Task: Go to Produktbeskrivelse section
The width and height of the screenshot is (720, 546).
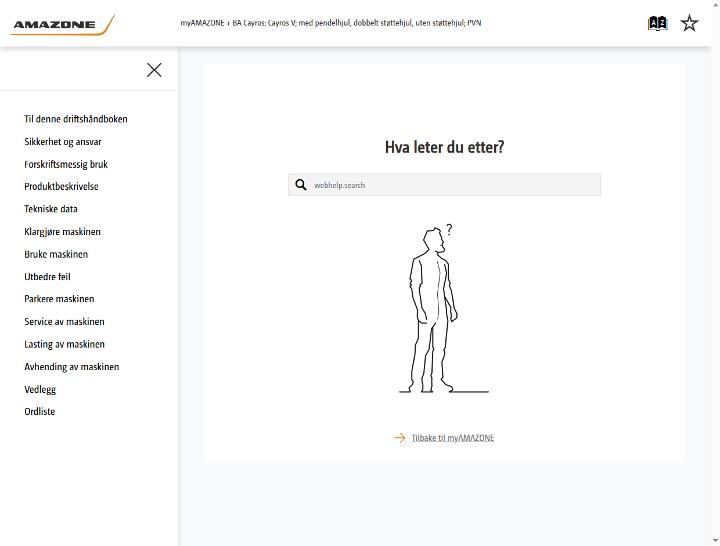Action: 61,186
